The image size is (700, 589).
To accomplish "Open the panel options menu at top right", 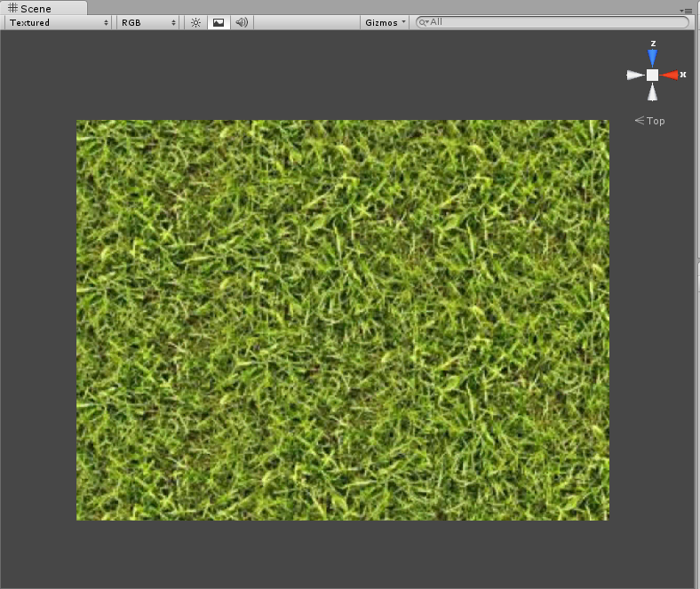I will click(x=686, y=10).
